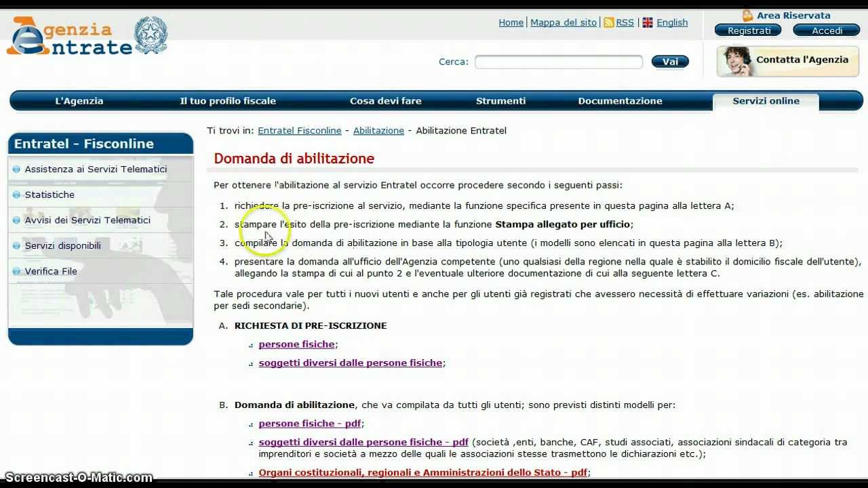The image size is (868, 488).
Task: Open the L'Agenzia menu
Action: [x=79, y=101]
